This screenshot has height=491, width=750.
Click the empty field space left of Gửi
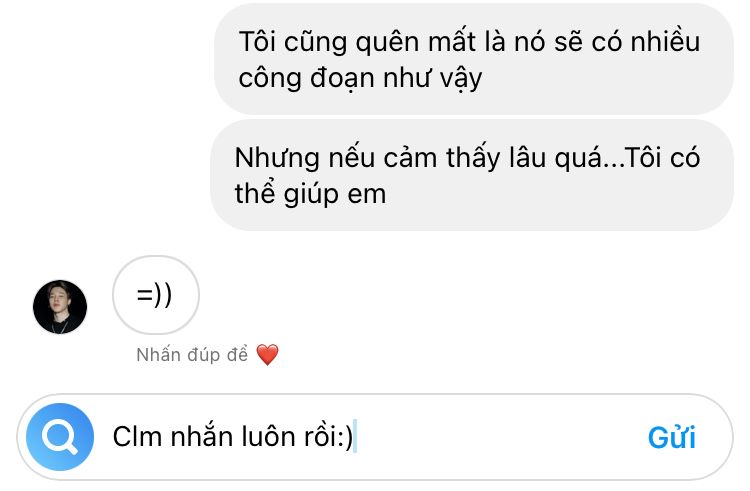point(500,437)
